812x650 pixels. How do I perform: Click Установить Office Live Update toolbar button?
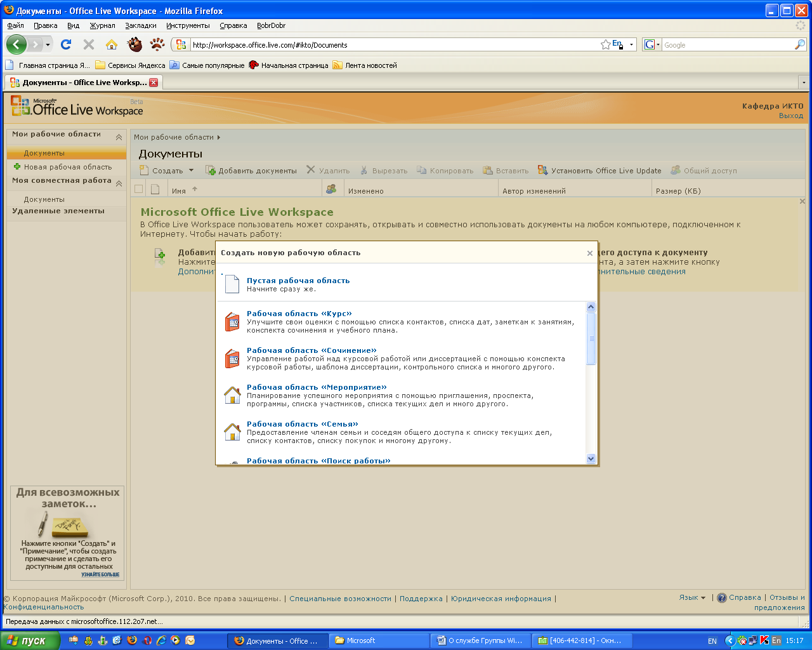pos(599,170)
